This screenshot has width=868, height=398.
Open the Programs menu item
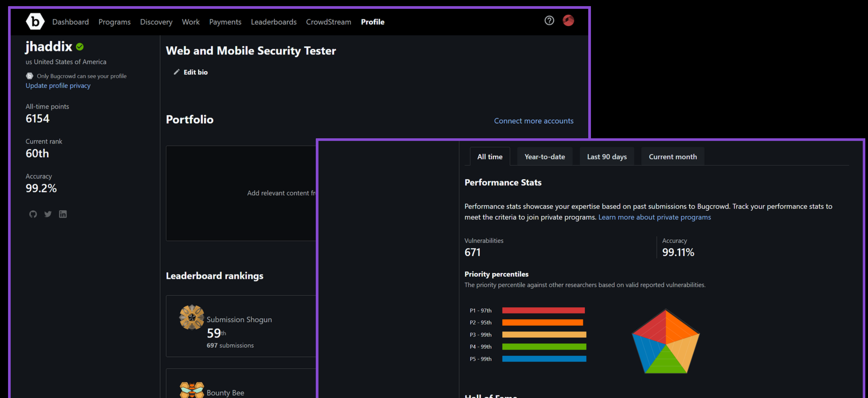coord(115,22)
